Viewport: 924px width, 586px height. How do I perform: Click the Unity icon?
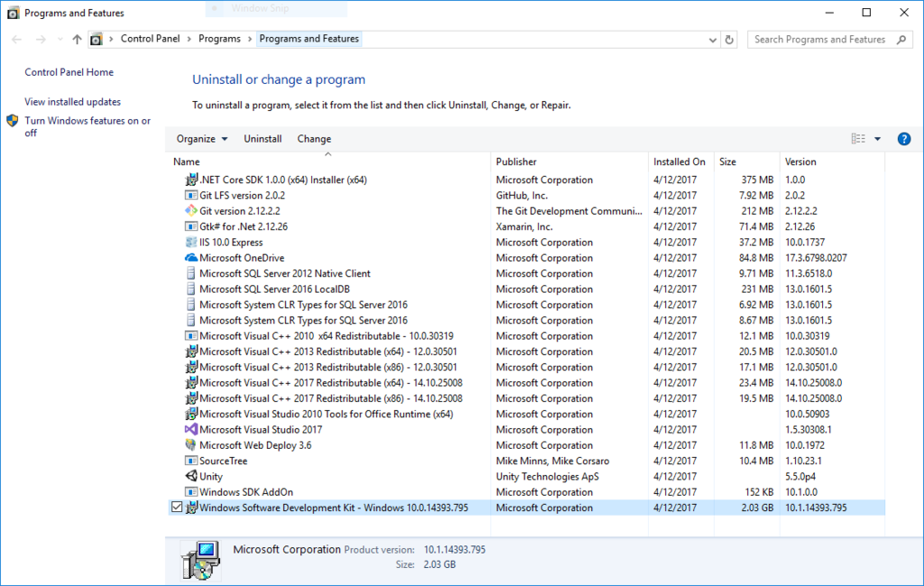click(191, 477)
